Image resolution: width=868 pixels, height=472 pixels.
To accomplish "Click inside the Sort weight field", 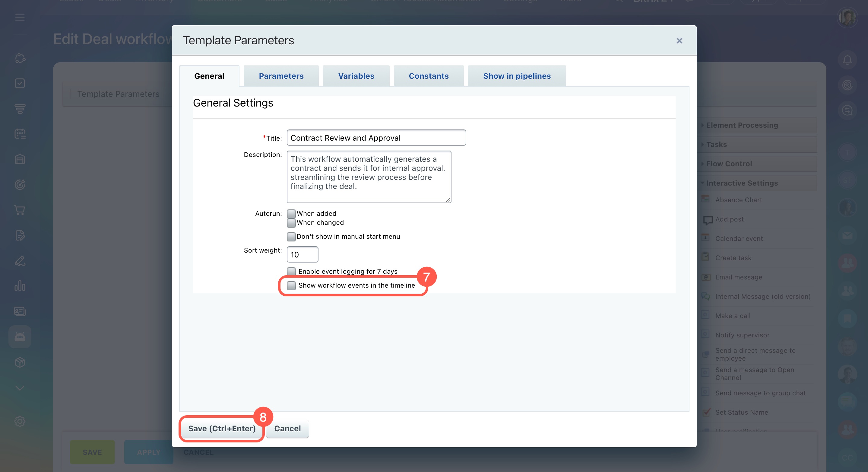I will point(302,254).
